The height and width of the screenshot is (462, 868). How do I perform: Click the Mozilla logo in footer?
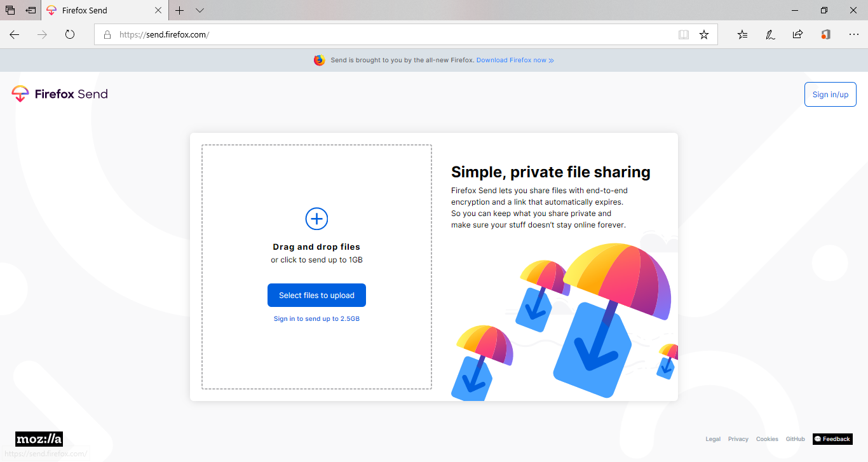coord(39,439)
